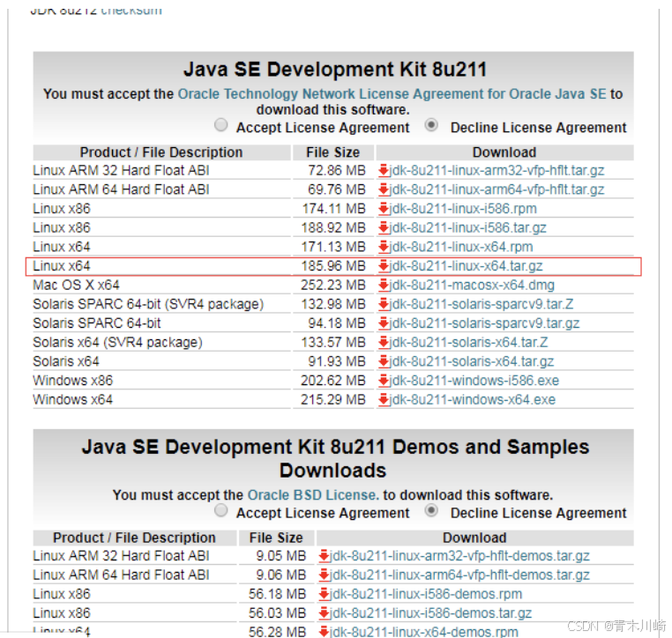Click 'Java SE Development Kit 8u211' heading
This screenshot has height=638, width=672.
335,70
